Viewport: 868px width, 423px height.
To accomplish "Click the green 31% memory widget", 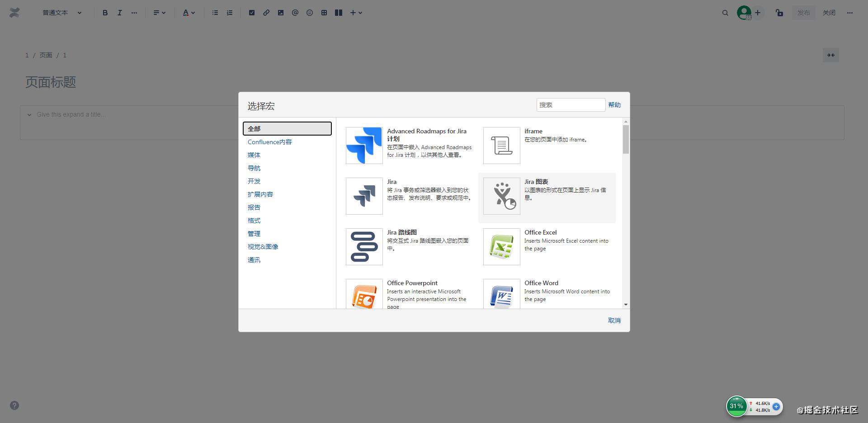I will click(x=736, y=406).
